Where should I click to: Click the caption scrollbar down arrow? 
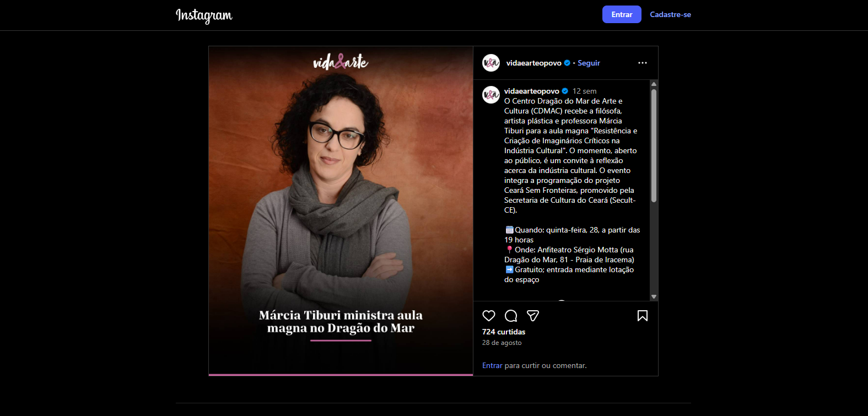click(654, 296)
